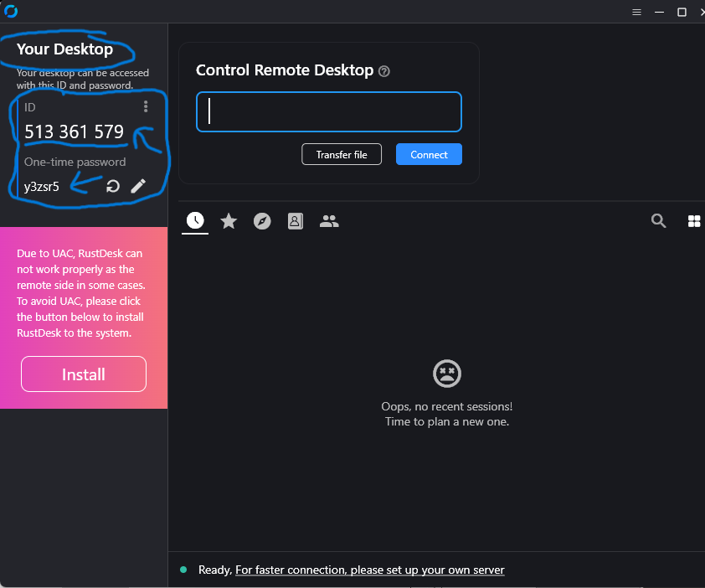This screenshot has width=705, height=588.
Task: Open the Recent sessions tab
Action: [x=195, y=220]
